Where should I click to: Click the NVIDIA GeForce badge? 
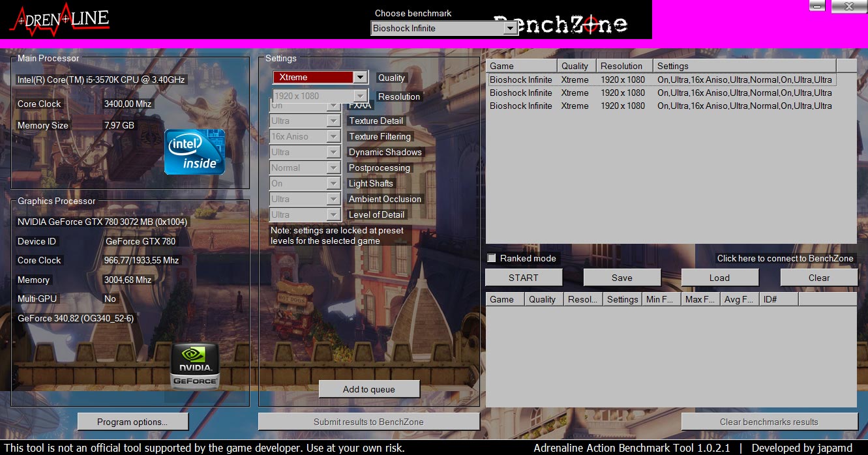pos(194,366)
